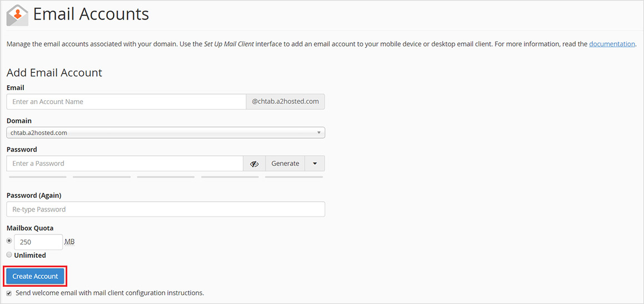Click the @chtab.a2hosted.com email suffix box
Screen dimensions: 644x304
285,102
